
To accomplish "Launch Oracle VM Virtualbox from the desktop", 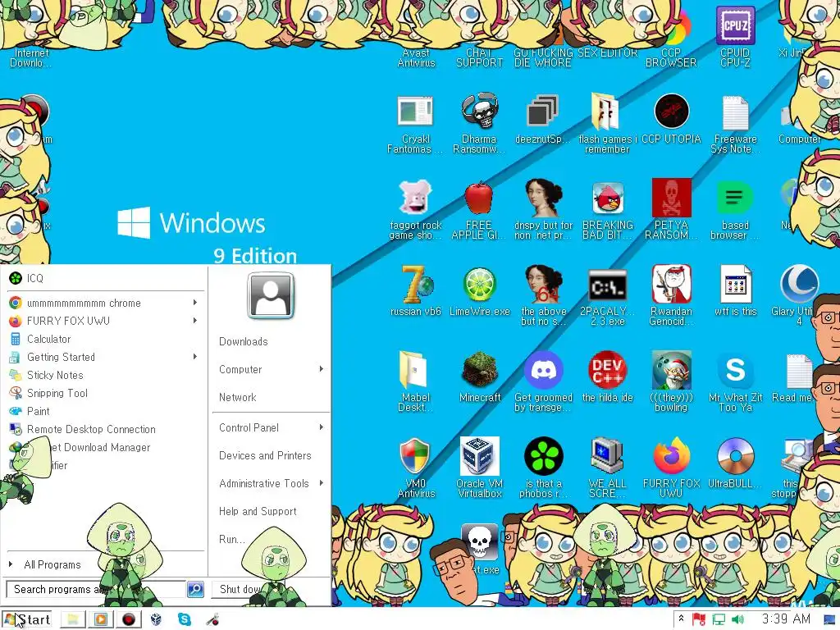I will click(x=479, y=456).
